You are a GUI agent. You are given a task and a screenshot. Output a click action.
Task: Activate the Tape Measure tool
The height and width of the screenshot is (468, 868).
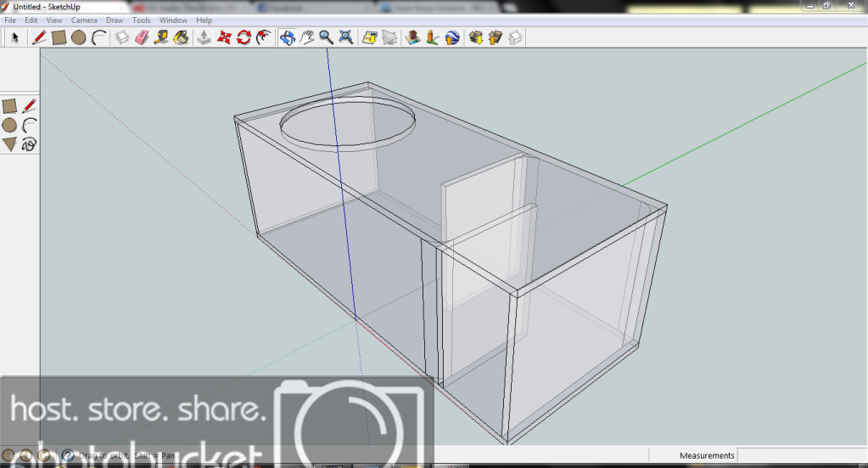161,37
